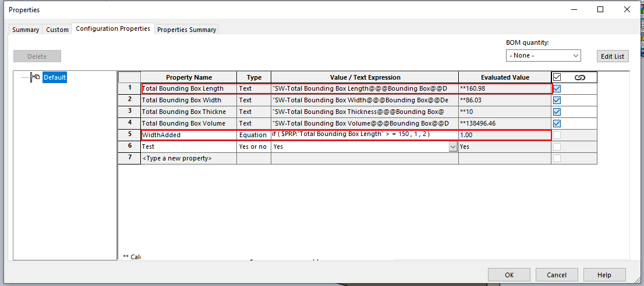The height and width of the screenshot is (286, 644).
Task: Uncheck Total Bounding Box Length row checkbox
Action: [557, 89]
